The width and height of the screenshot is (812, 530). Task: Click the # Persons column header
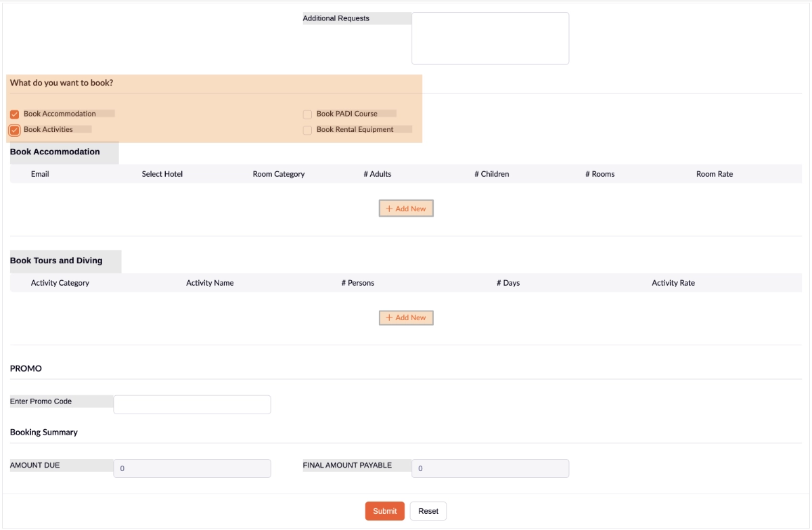[x=358, y=283]
